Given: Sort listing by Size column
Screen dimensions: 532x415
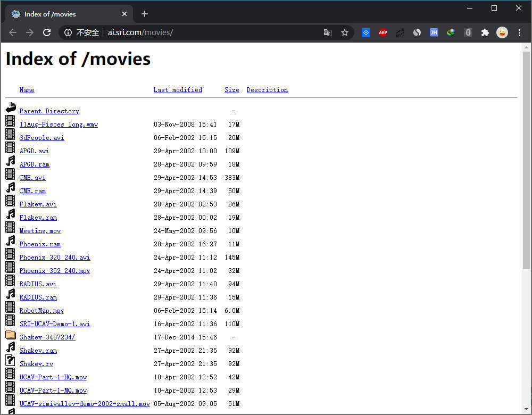Looking at the screenshot, I should coord(231,90).
